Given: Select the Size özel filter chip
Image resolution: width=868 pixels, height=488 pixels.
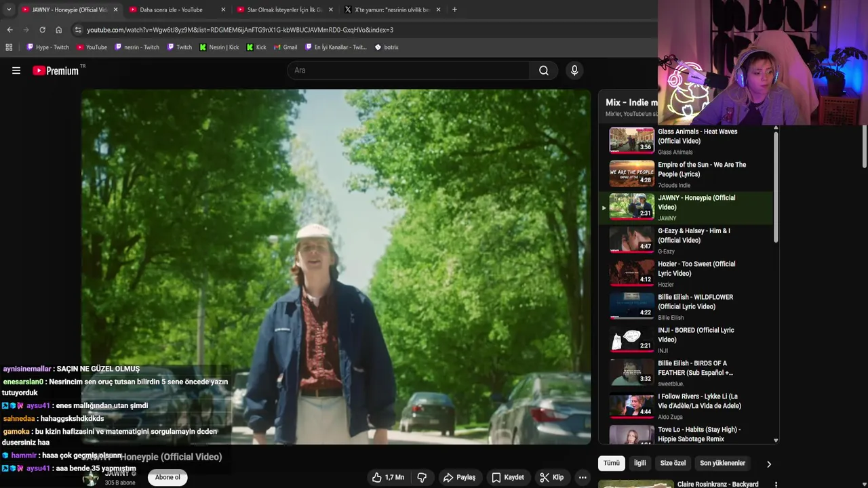Looking at the screenshot, I should [673, 463].
